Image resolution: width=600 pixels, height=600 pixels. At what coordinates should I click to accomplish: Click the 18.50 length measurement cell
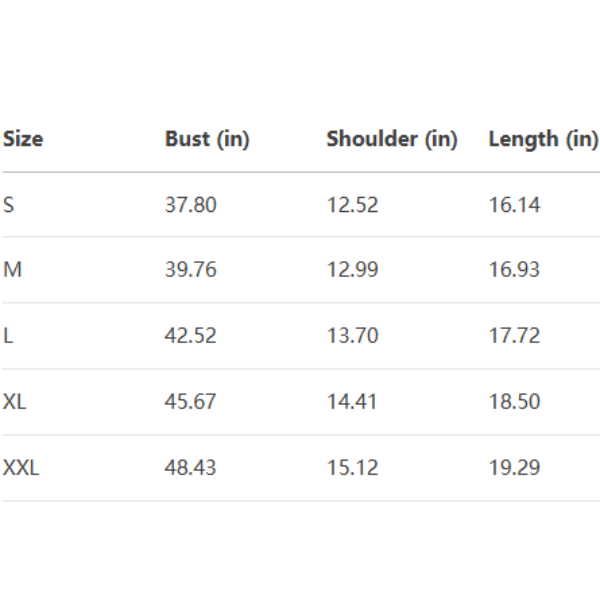click(x=514, y=402)
